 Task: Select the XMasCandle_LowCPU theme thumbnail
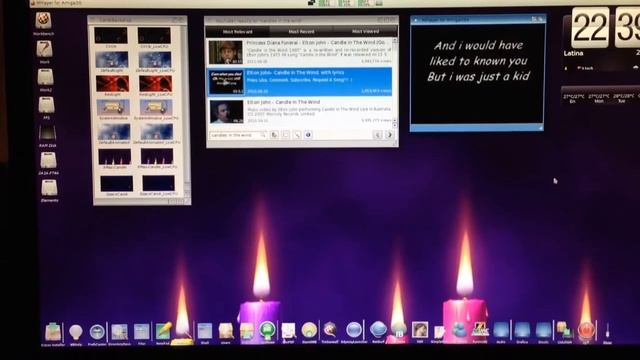[x=157, y=157]
